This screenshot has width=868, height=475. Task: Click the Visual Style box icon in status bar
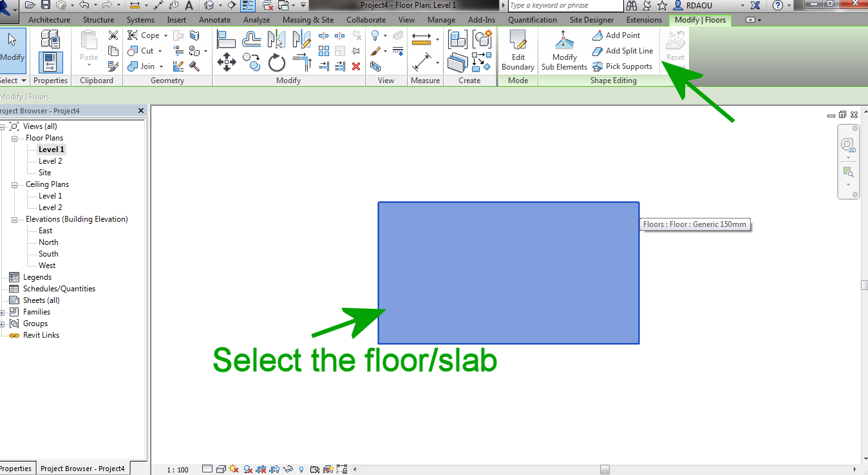[221, 469]
